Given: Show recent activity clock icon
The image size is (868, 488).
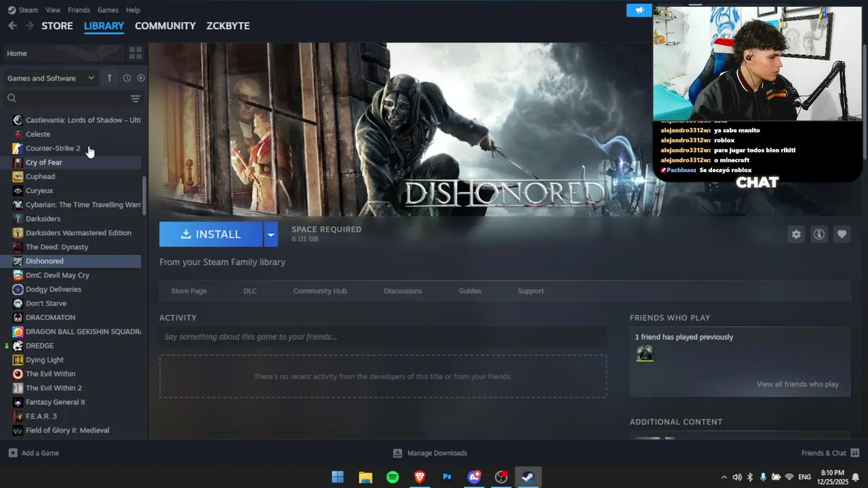Looking at the screenshot, I should (127, 78).
